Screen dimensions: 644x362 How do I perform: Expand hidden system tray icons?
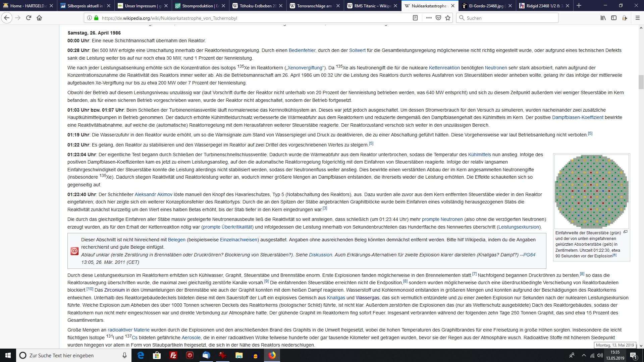tap(584, 355)
